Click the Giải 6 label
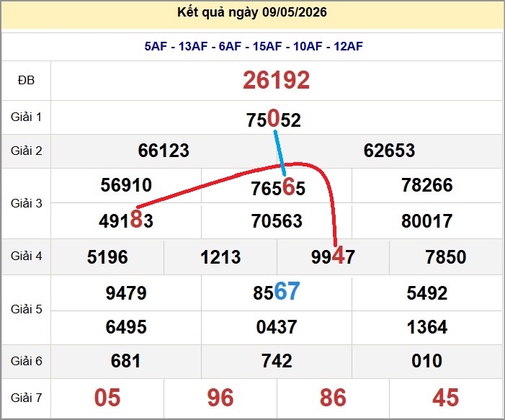The height and width of the screenshot is (420, 505). pyautogui.click(x=26, y=361)
